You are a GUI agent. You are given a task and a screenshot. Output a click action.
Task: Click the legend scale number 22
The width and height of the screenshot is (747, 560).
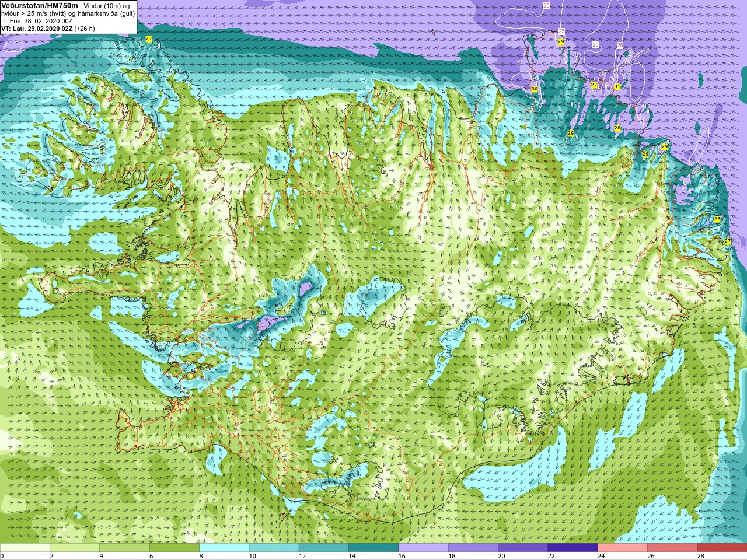(x=551, y=556)
